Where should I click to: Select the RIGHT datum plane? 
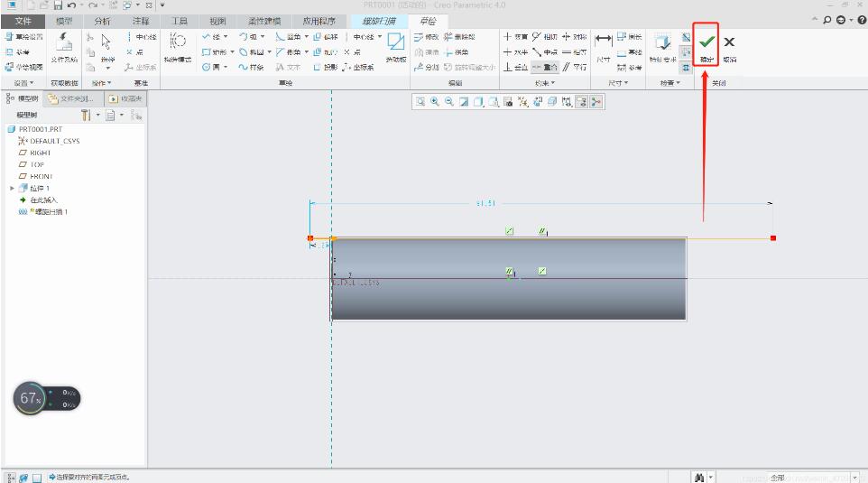tap(34, 153)
